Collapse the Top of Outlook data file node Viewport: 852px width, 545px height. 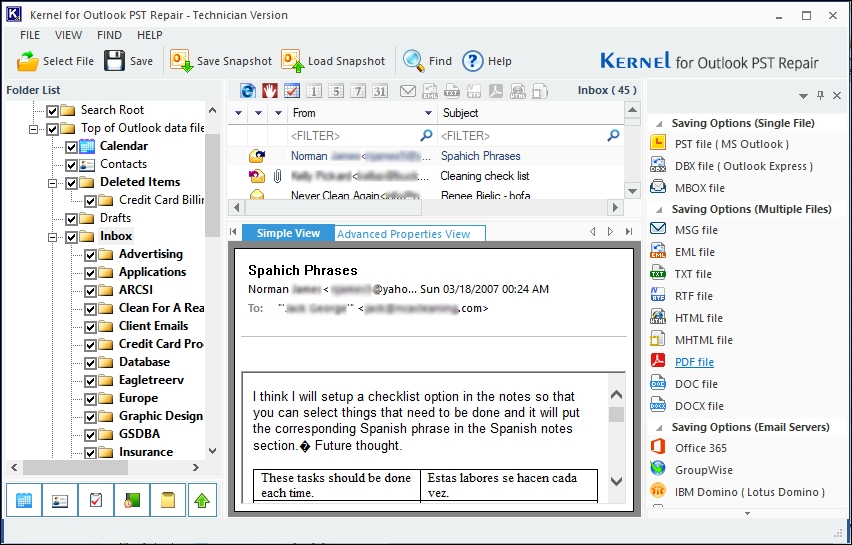tap(34, 129)
